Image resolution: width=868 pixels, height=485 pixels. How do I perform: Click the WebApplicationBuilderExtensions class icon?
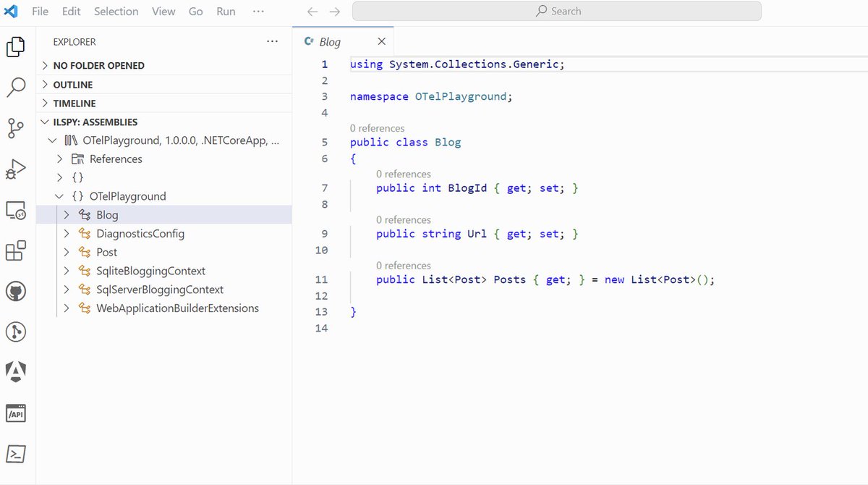pyautogui.click(x=85, y=308)
